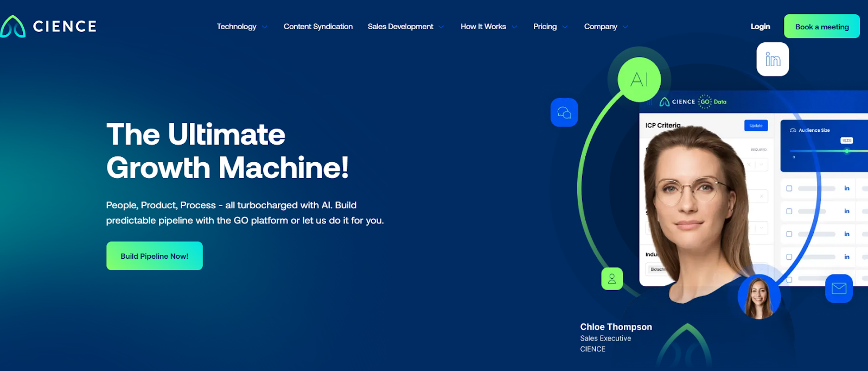Image resolution: width=868 pixels, height=371 pixels.
Task: Click the Audience Size slider handle
Action: coord(846,151)
